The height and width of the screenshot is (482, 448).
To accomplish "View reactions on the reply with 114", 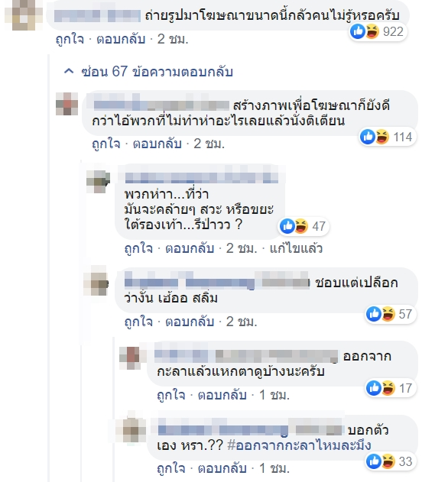I will (388, 137).
